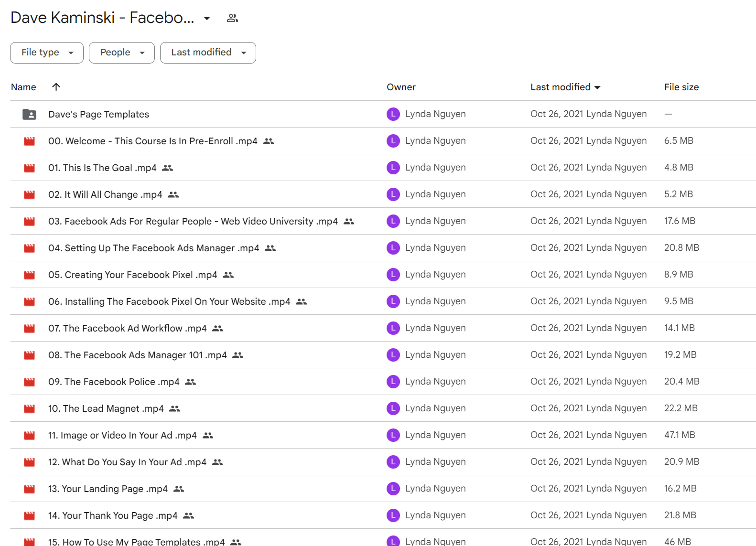Click the Dave's Page Templates folder icon
This screenshot has height=546, width=756.
[x=29, y=114]
